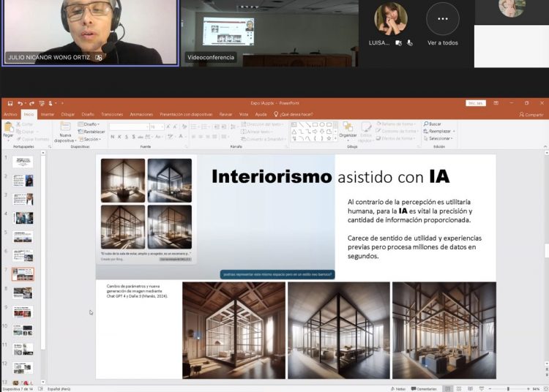Open the Seleccionar dropdown in Edición

(439, 139)
